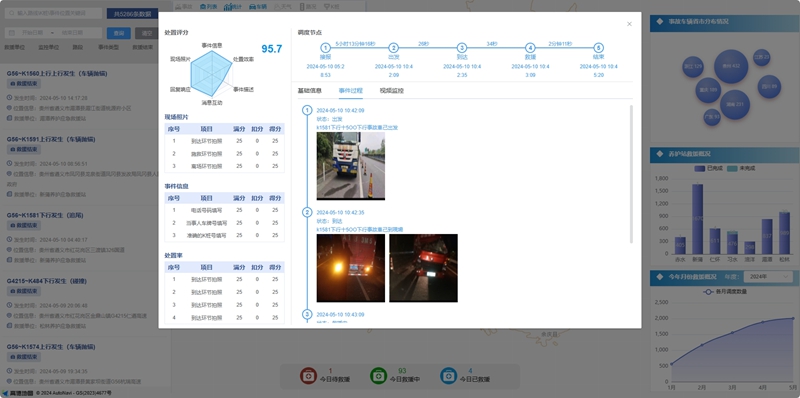Screen dimensions: 800x398
Task: Click the search magnifier icon in keyword box
Action: click(12, 14)
